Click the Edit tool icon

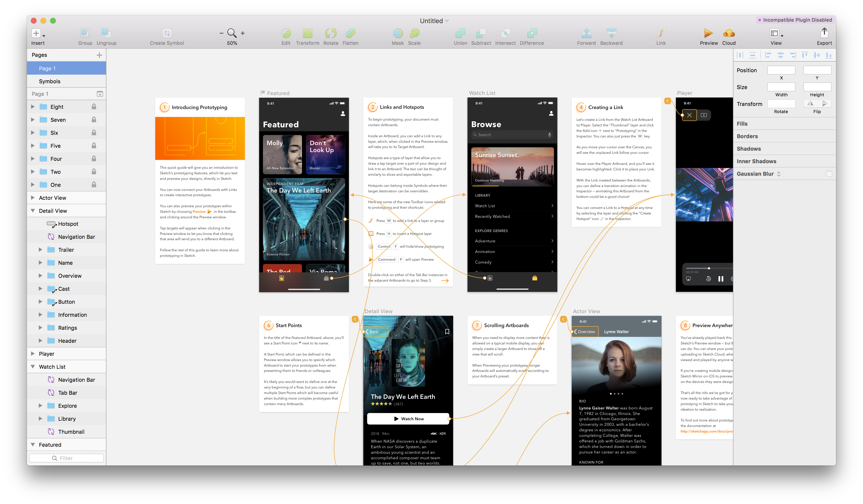(x=286, y=33)
